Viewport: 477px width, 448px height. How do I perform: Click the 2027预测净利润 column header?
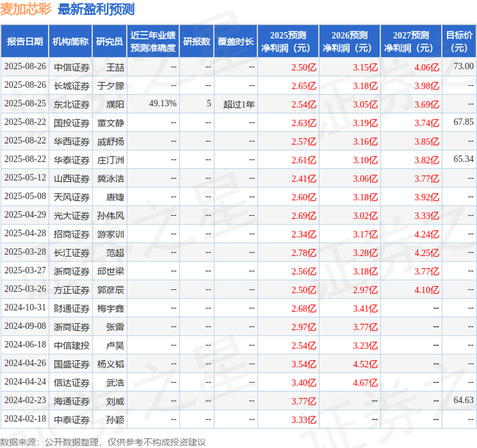tap(411, 42)
